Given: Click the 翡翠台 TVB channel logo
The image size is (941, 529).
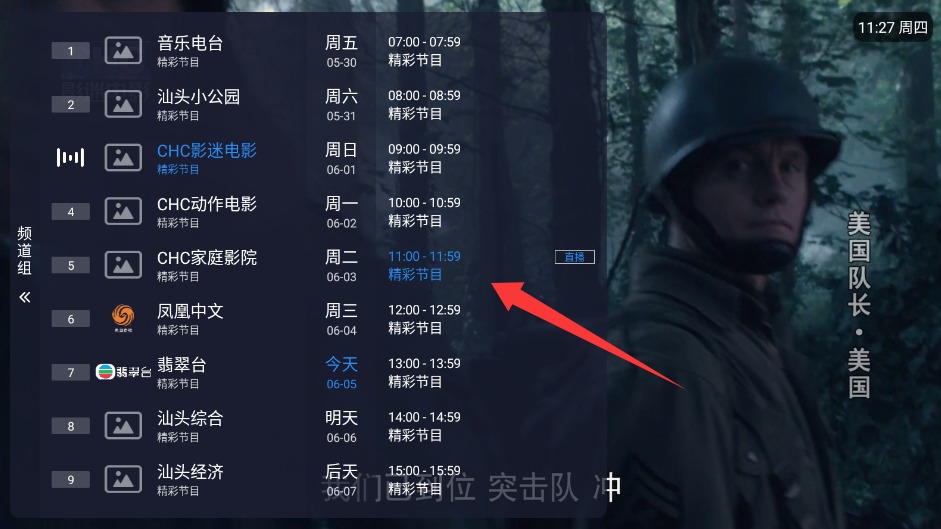Looking at the screenshot, I should tap(123, 372).
